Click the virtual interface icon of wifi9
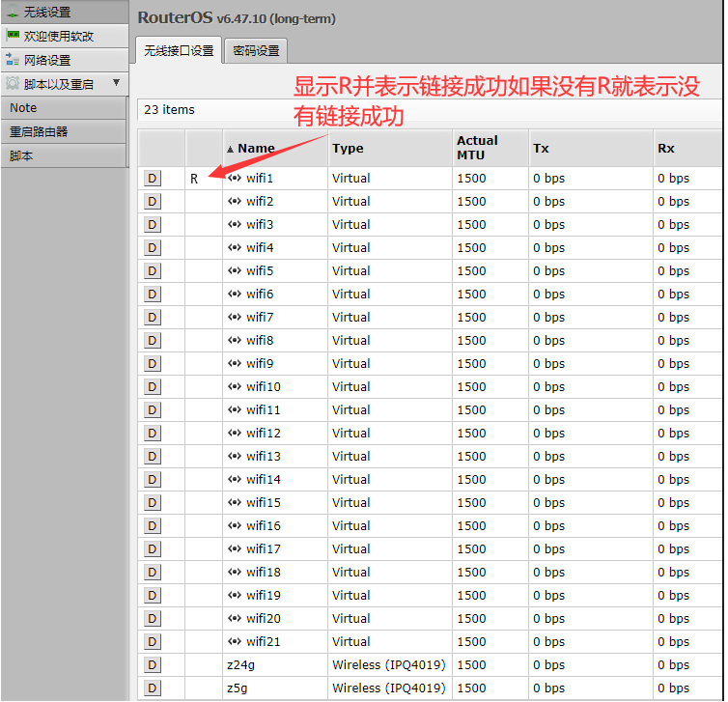This screenshot has width=728, height=702. point(235,363)
